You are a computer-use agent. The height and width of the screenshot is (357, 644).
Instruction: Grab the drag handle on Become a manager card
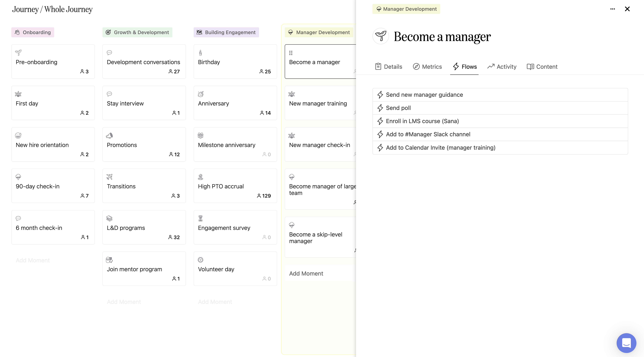tap(291, 53)
